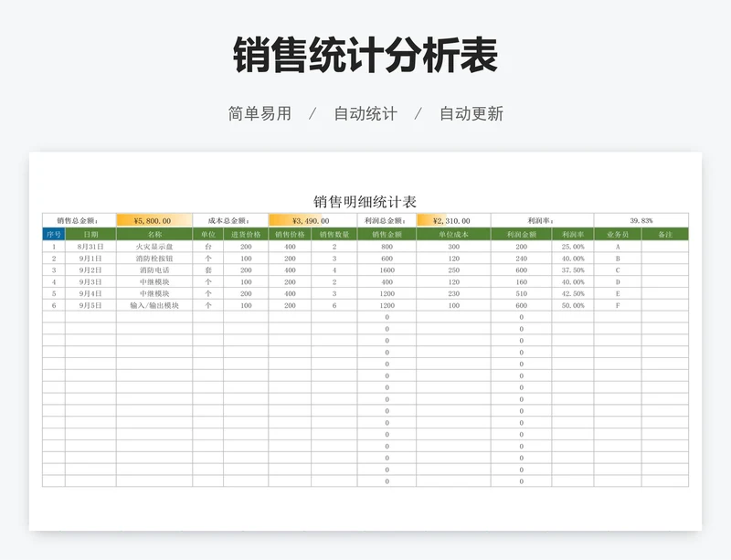Select salesperson A cell
Screen dimensions: 731x560
click(618, 247)
